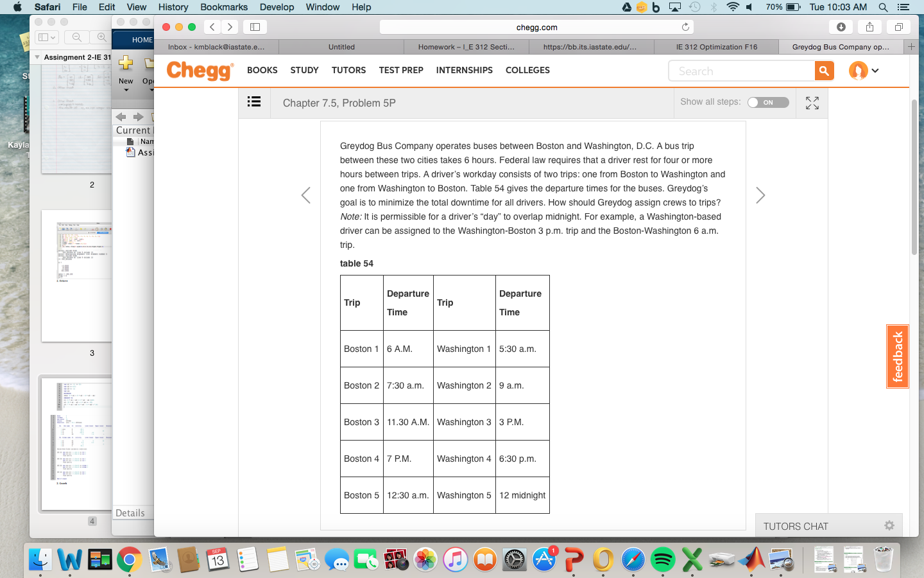Launch MATLAB from the dock
Viewport: 924px width, 578px height.
pos(752,560)
